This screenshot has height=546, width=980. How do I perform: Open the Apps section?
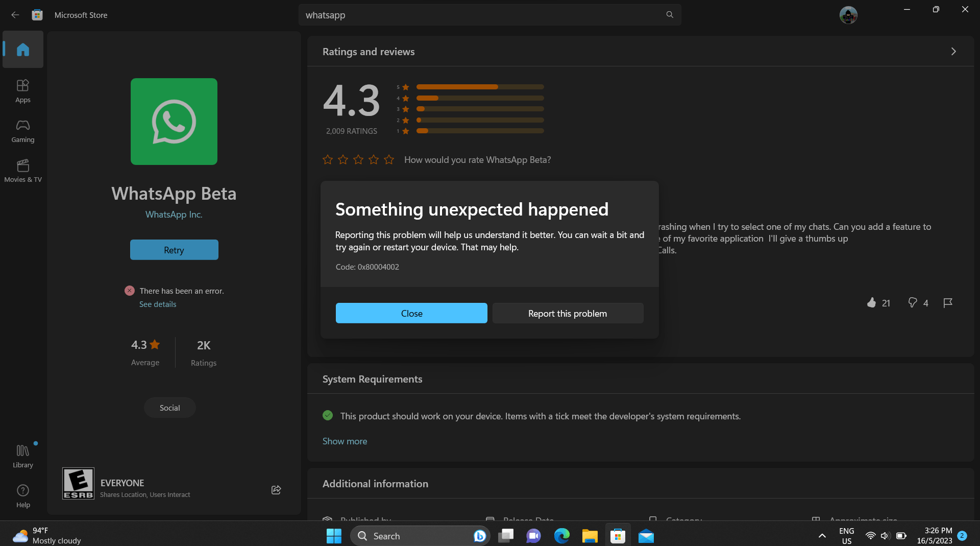pyautogui.click(x=23, y=91)
